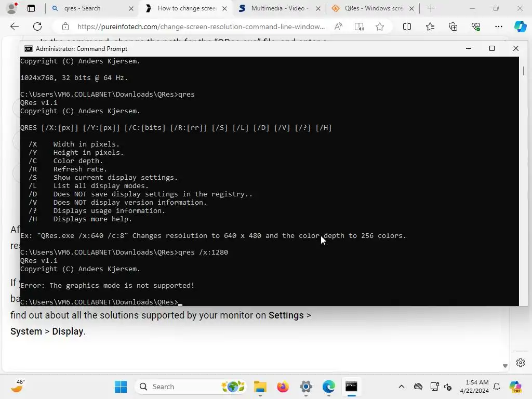This screenshot has height=399, width=532.
Task: Open Favorites list icon
Action: coord(430,26)
